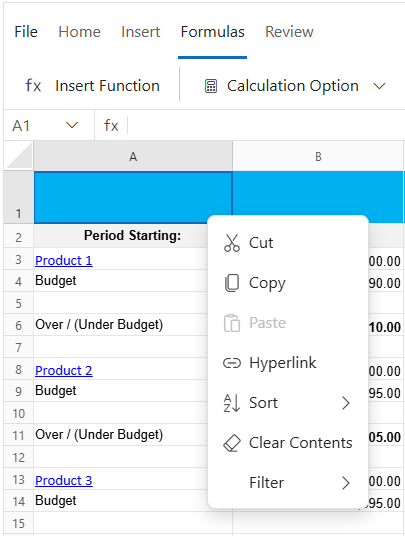
Task: Expand the Filter submenu arrow
Action: 346,483
